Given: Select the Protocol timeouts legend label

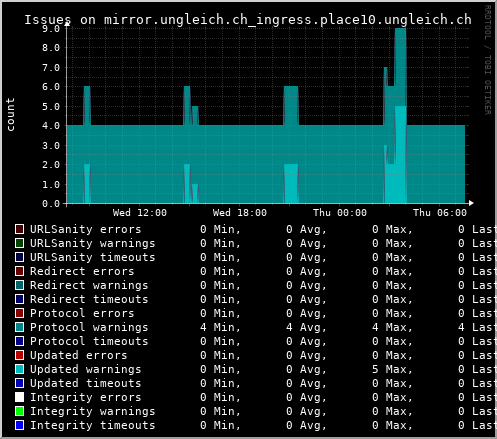Looking at the screenshot, I should click(89, 341).
